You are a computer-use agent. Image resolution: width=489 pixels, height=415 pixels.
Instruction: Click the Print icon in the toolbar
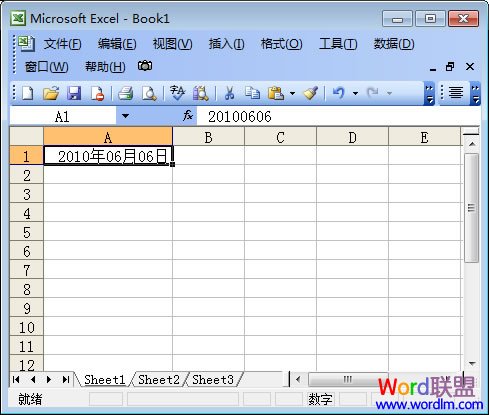coord(126,93)
